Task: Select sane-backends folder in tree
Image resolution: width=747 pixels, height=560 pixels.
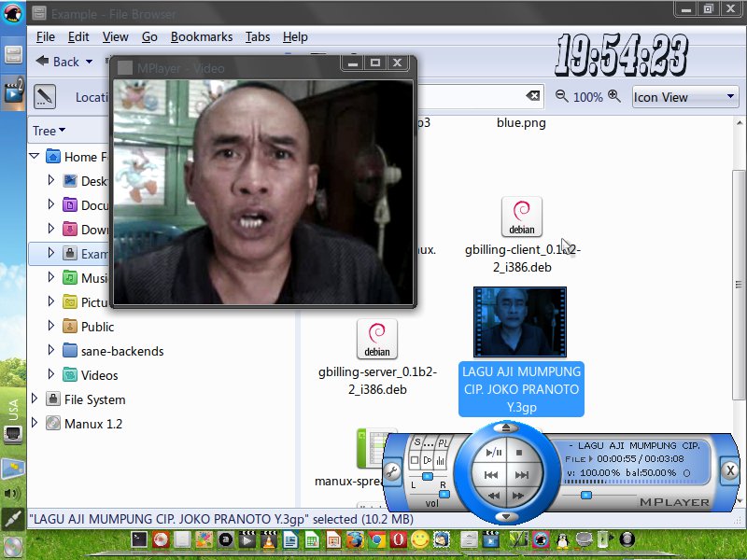Action: click(x=113, y=351)
